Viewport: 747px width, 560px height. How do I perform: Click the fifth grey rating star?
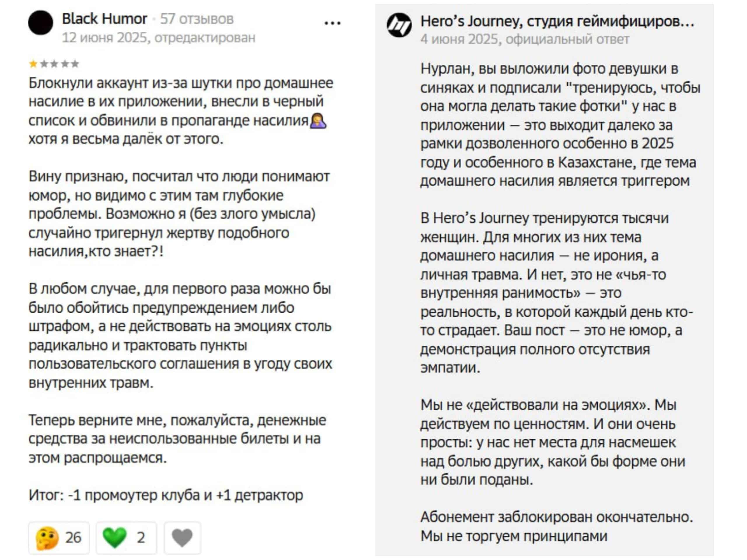[x=75, y=64]
